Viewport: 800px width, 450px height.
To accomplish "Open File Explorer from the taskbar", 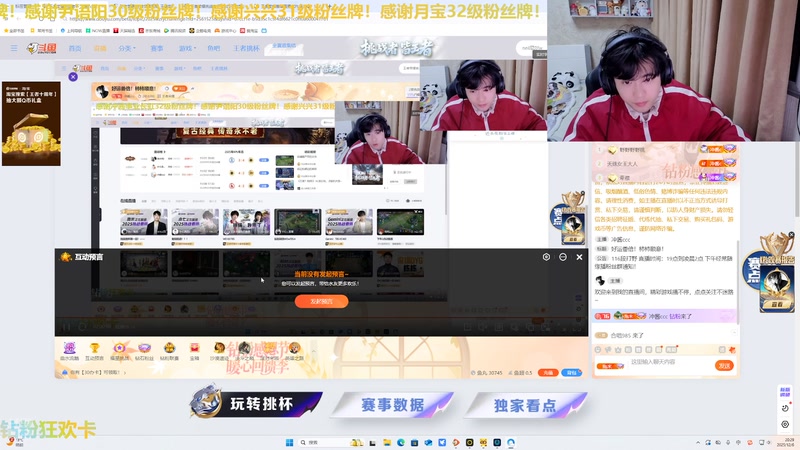I will (x=387, y=442).
